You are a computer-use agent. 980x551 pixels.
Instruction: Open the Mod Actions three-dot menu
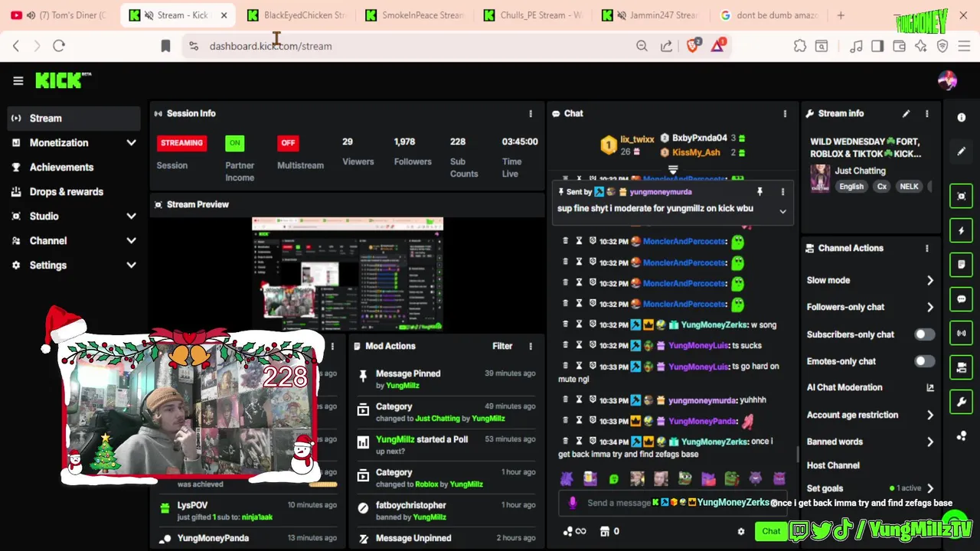pos(531,346)
